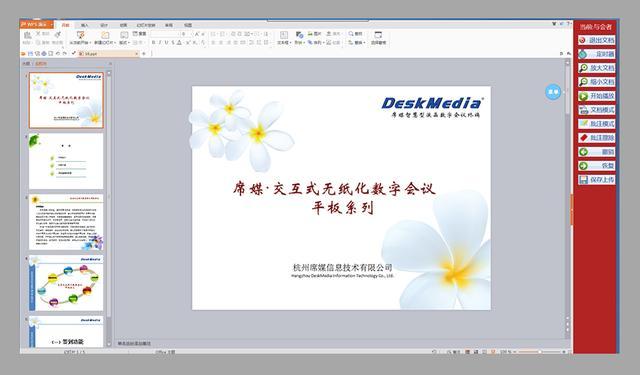Click the 恢复 redo button in red panel
Viewport: 640px width, 375px height.
pos(596,166)
